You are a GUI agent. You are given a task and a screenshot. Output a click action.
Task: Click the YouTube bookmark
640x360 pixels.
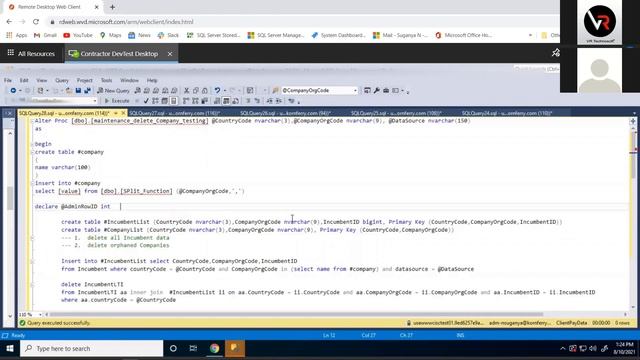click(78, 36)
